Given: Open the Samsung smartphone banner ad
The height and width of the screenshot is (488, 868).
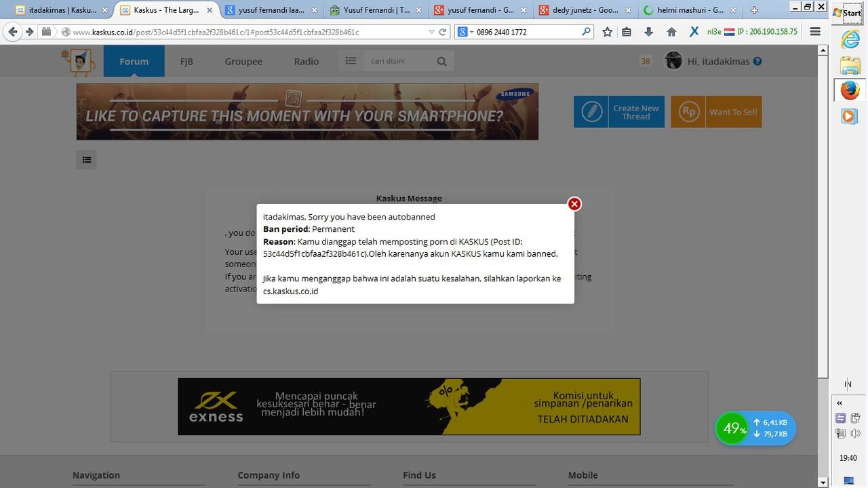Looking at the screenshot, I should 307,112.
